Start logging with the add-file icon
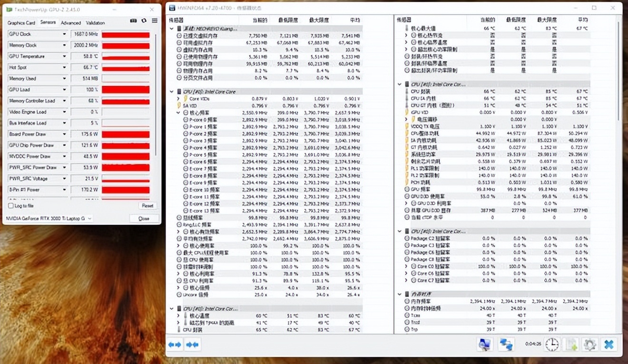This screenshot has width=628, height=364. pyautogui.click(x=571, y=345)
